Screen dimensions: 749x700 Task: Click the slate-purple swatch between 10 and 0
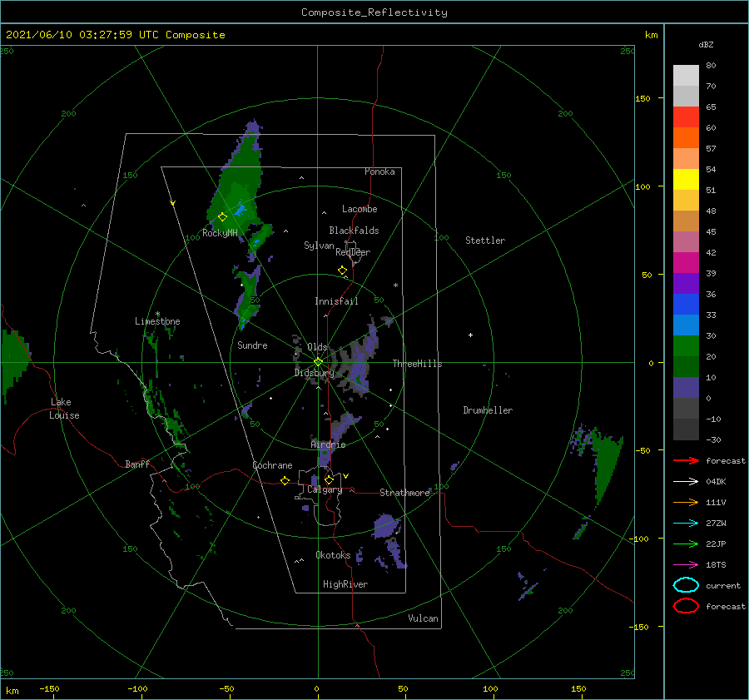click(x=686, y=387)
